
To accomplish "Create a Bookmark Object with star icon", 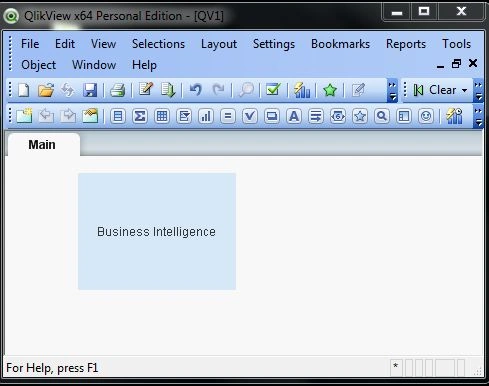I will click(x=360, y=116).
